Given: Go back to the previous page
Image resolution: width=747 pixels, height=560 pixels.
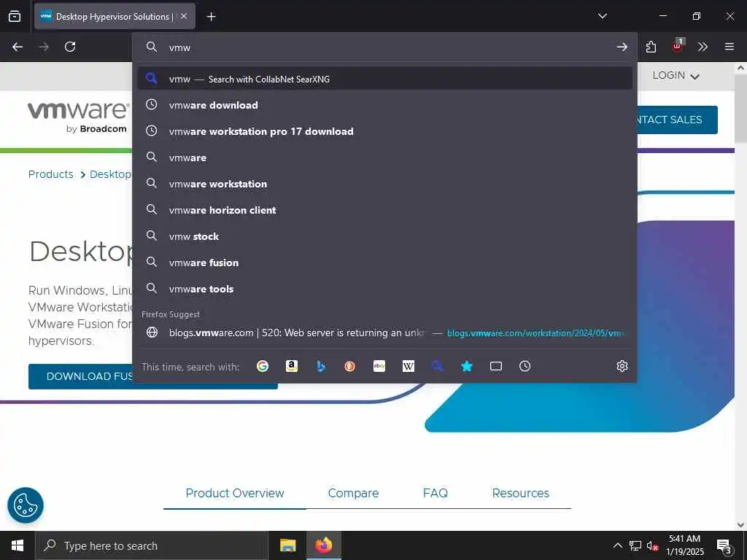Looking at the screenshot, I should pos(18,47).
